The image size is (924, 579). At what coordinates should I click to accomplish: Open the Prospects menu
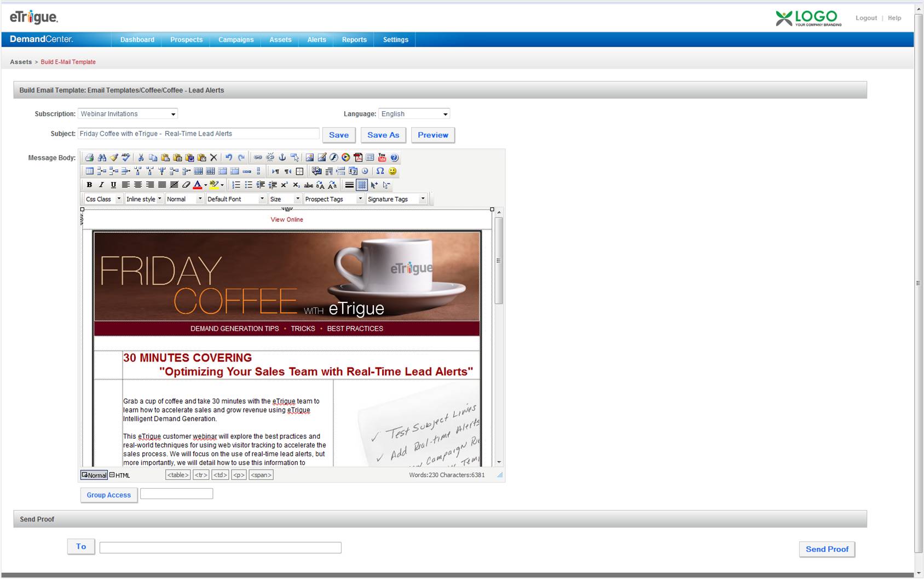click(x=186, y=39)
